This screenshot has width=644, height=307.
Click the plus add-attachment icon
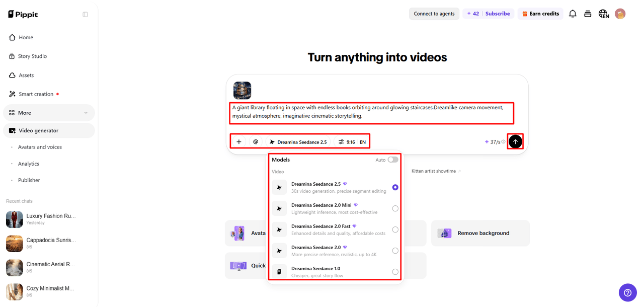pos(239,142)
